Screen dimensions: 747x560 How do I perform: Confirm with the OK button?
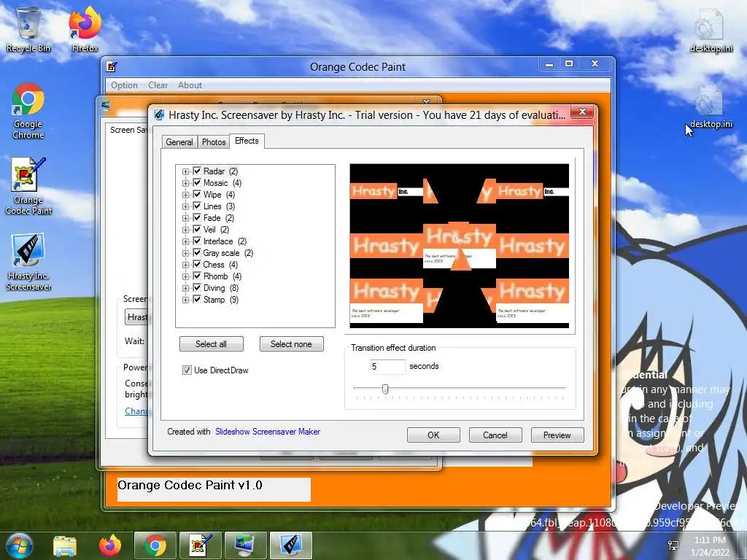tap(433, 435)
